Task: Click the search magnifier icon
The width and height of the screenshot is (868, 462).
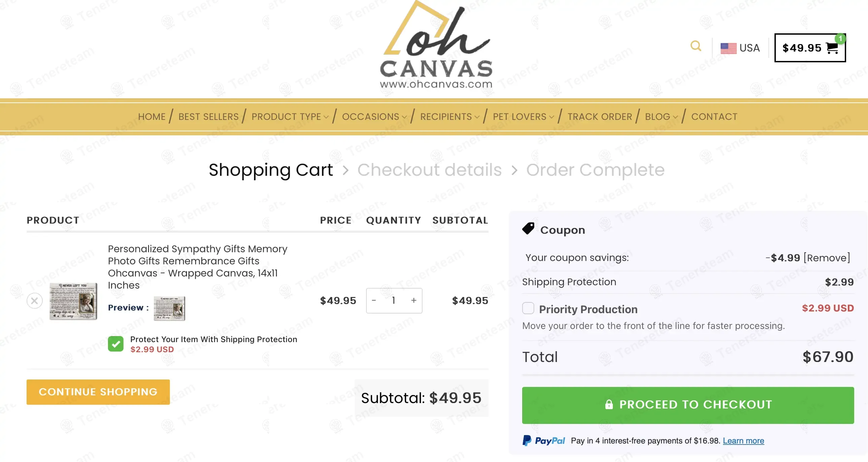Action: [x=695, y=46]
